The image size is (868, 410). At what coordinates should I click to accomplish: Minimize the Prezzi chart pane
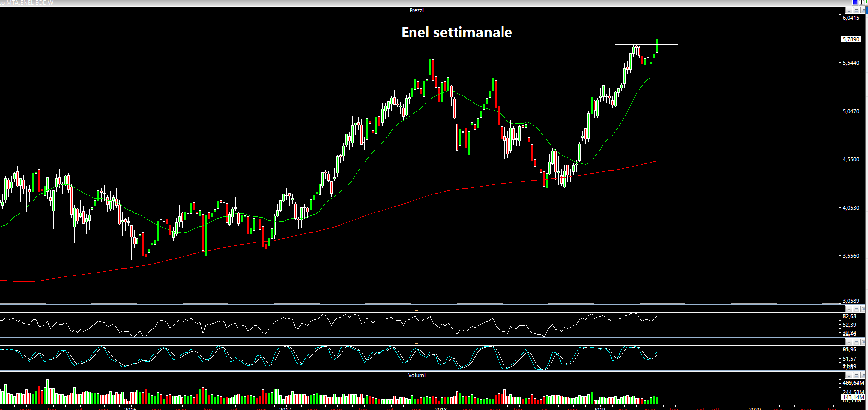coord(849,10)
